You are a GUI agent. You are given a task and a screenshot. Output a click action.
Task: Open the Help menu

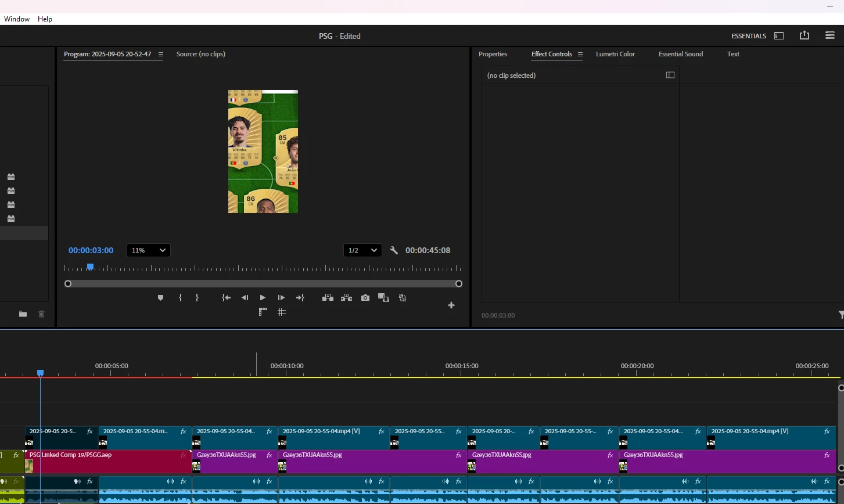tap(45, 19)
